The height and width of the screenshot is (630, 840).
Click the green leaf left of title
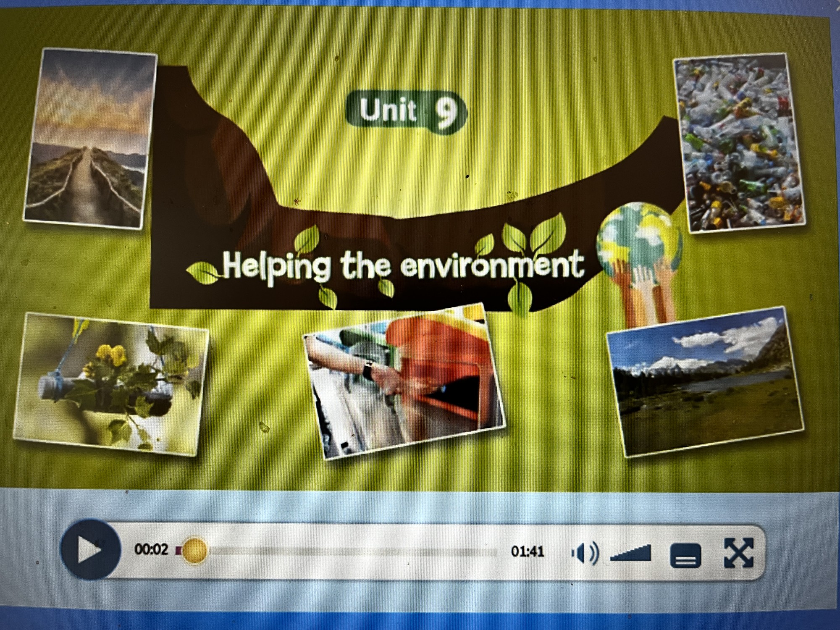203,272
